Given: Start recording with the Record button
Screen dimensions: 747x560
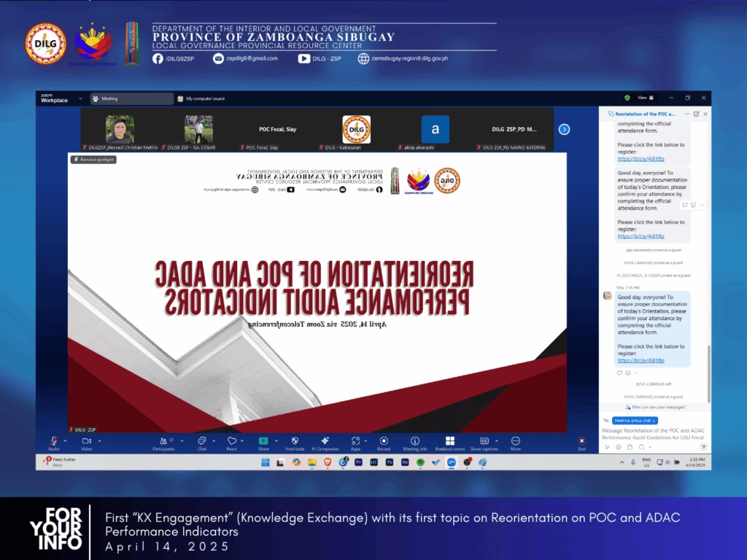Looking at the screenshot, I should [384, 443].
